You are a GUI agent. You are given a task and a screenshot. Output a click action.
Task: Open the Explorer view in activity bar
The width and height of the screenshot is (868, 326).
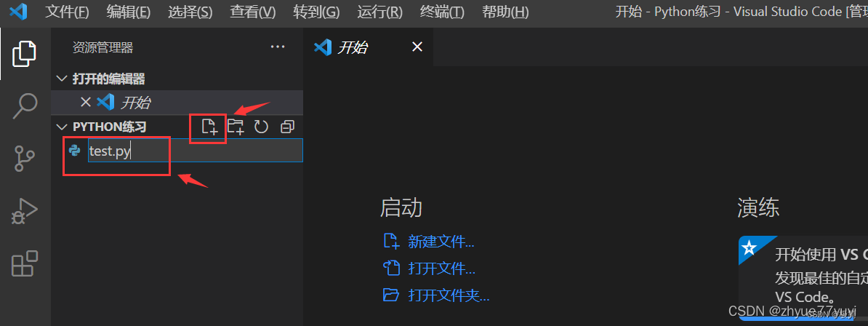click(x=25, y=53)
